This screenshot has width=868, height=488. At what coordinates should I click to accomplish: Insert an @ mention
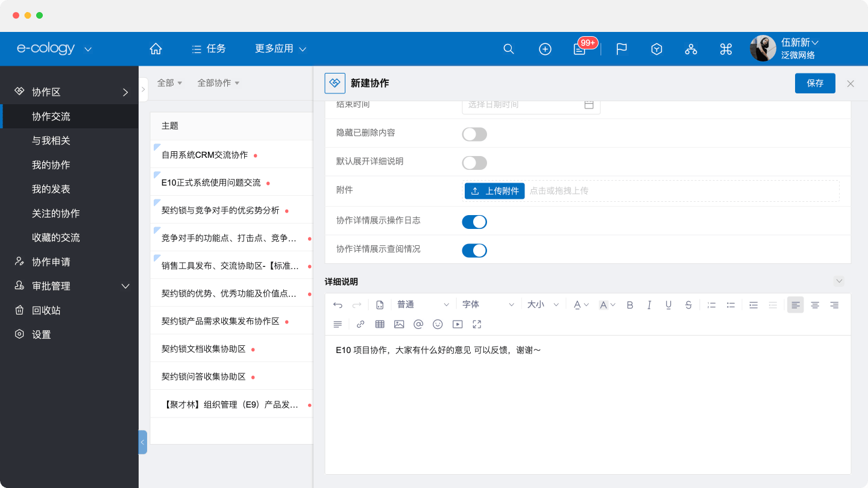[418, 324]
